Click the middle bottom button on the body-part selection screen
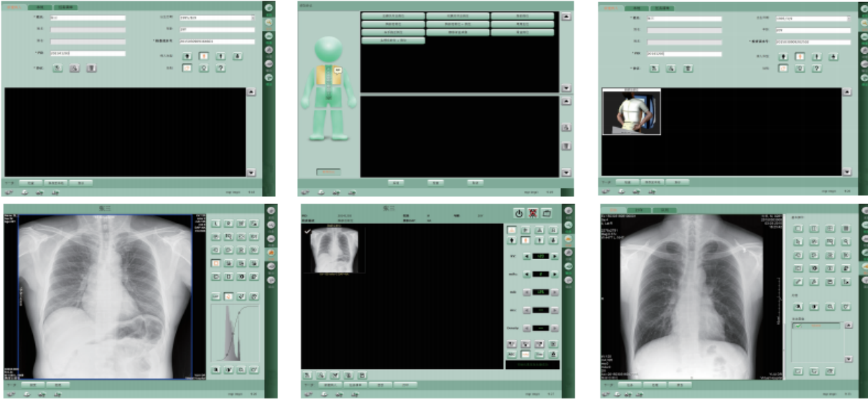Viewport: 868px width, 402px height. coord(435,183)
